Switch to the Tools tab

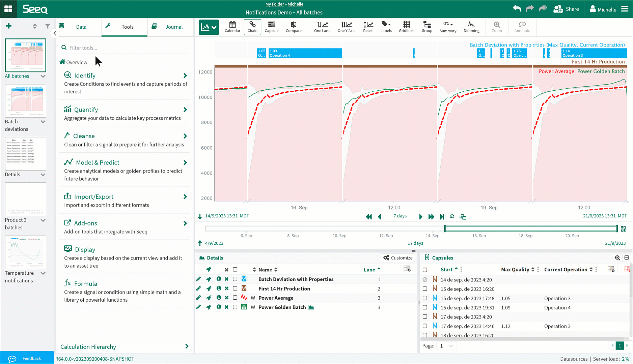click(x=125, y=27)
